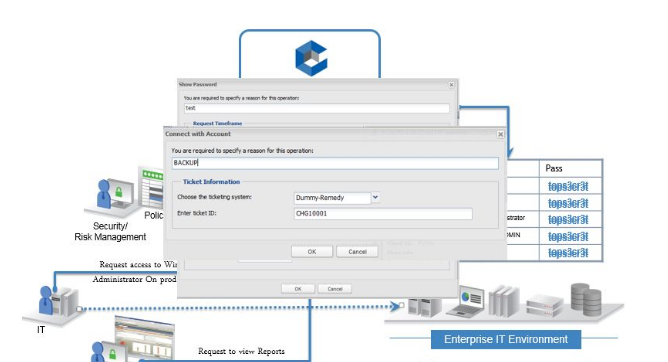Select the Security/Risk Management user icon
This screenshot has height=362, width=668.
pos(112,195)
